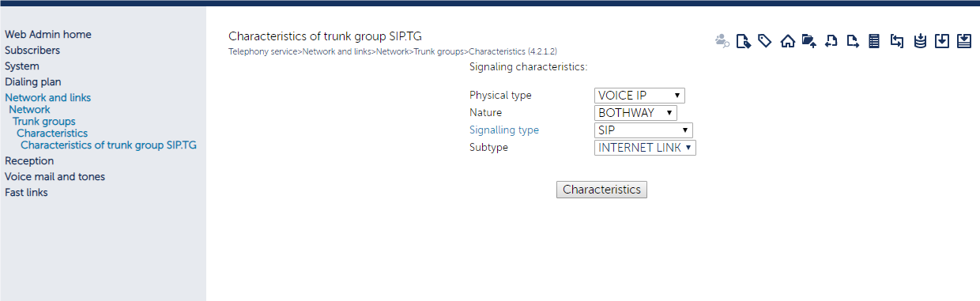This screenshot has height=301, width=980.
Task: Click the greyed-out user search icon
Action: (722, 41)
